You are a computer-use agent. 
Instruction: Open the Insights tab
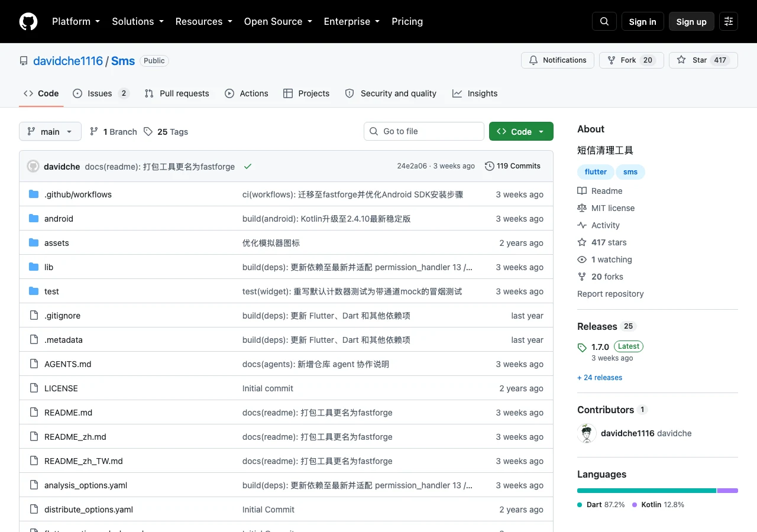(475, 93)
